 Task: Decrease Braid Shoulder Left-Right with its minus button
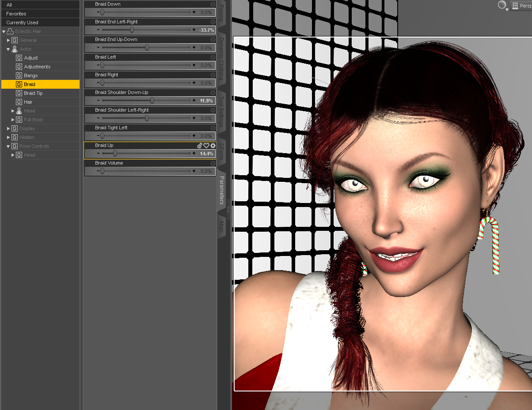tap(98, 118)
